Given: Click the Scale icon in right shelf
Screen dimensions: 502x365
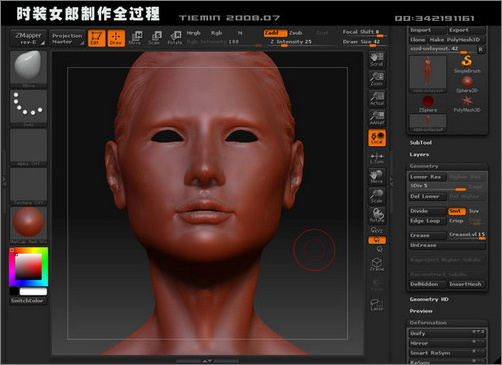Looking at the screenshot, I should (x=377, y=196).
